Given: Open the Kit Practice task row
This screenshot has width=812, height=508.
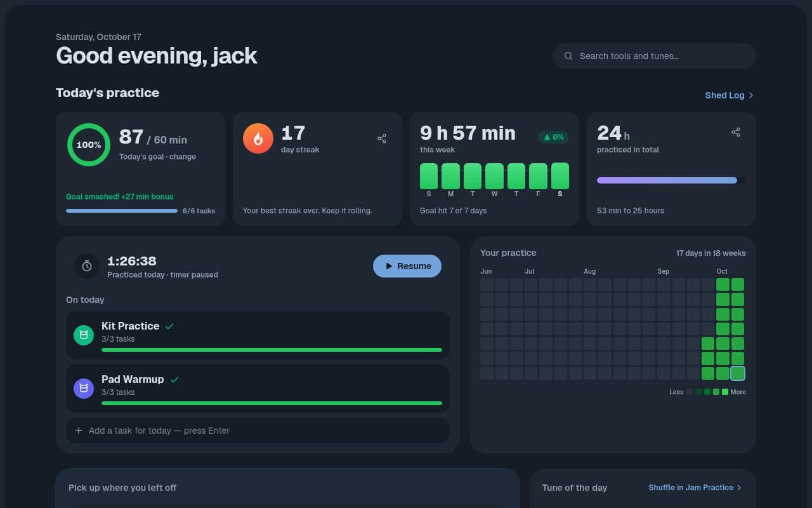Looking at the screenshot, I should click(258, 335).
